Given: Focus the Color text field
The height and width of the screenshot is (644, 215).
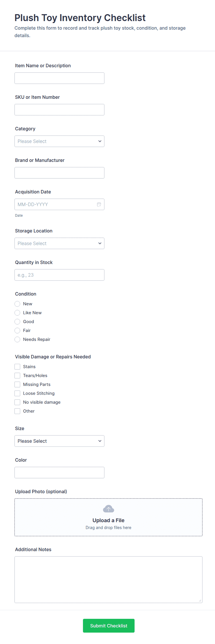Looking at the screenshot, I should point(59,473).
